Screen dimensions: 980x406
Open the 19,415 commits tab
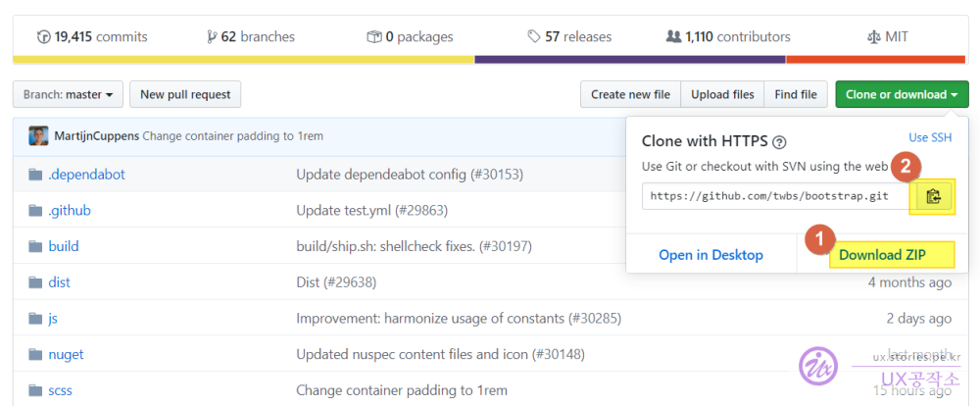click(92, 37)
